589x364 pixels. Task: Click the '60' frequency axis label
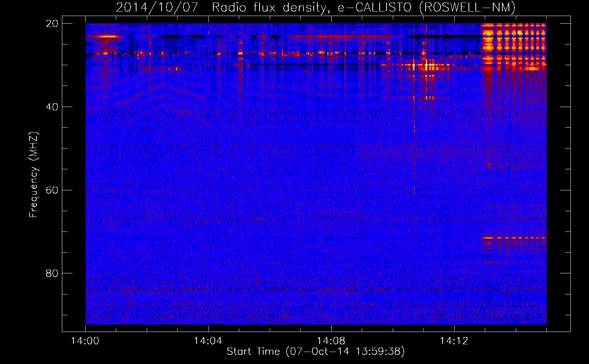click(52, 190)
